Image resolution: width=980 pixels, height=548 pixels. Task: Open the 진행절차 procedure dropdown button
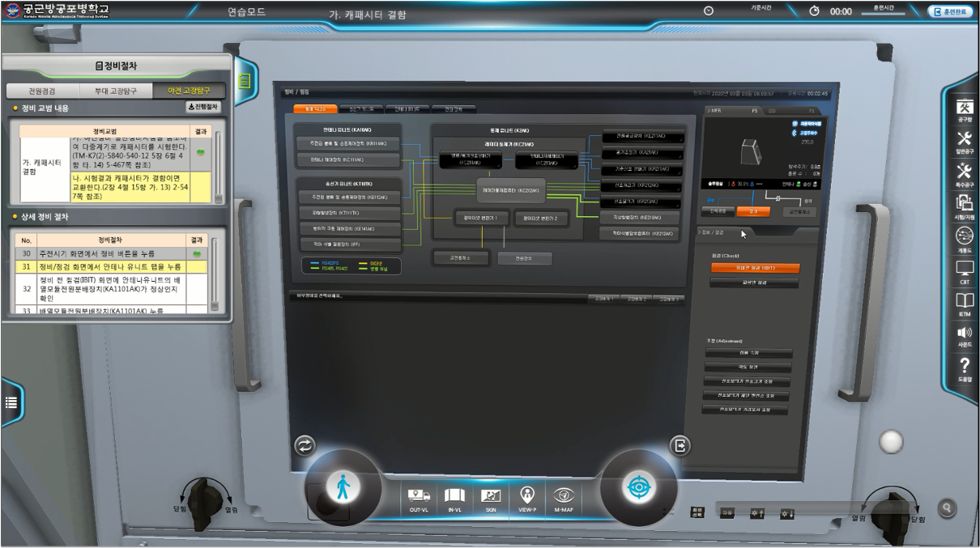(x=202, y=107)
